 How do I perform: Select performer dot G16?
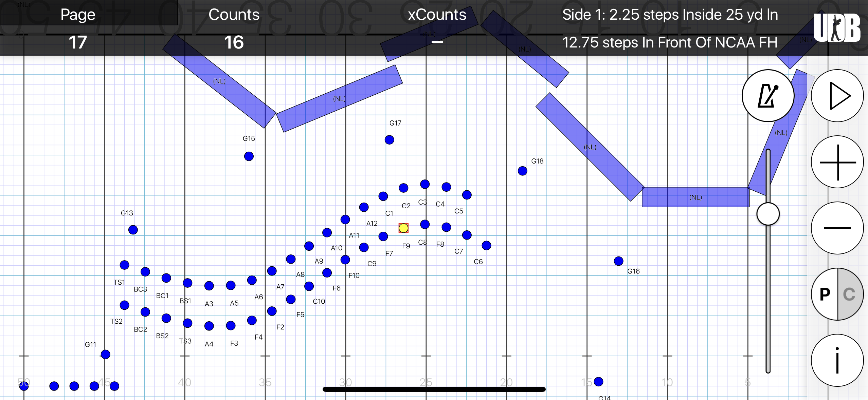(x=619, y=261)
